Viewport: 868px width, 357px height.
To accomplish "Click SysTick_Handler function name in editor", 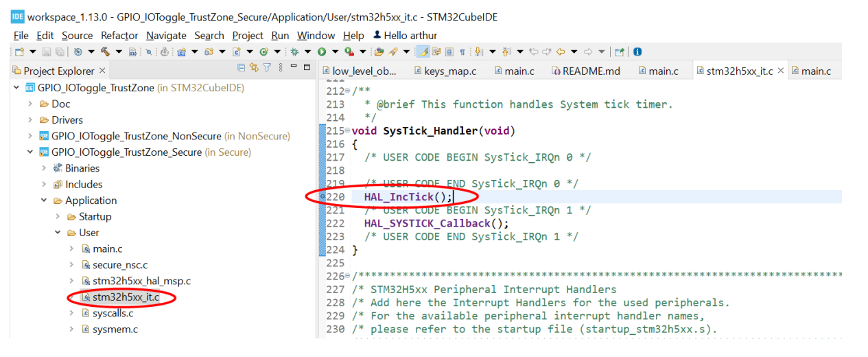I will (x=430, y=131).
